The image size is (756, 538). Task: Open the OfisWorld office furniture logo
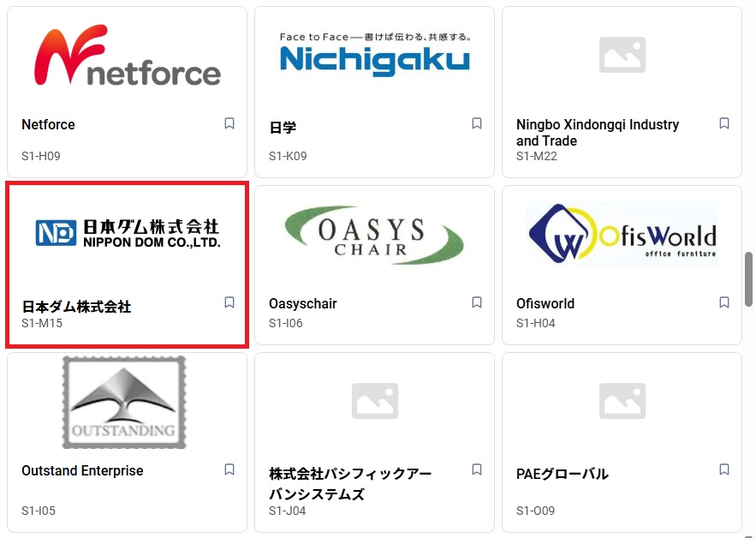click(x=622, y=234)
